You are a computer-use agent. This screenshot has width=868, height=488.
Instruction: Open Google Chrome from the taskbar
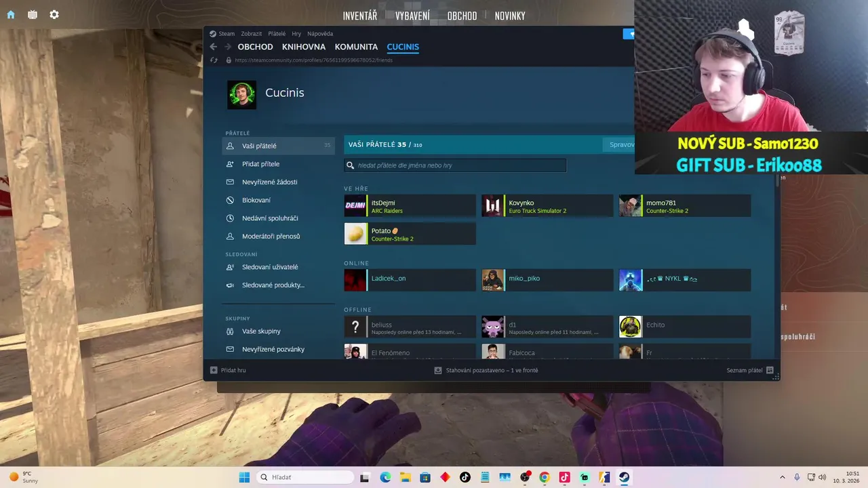(544, 477)
